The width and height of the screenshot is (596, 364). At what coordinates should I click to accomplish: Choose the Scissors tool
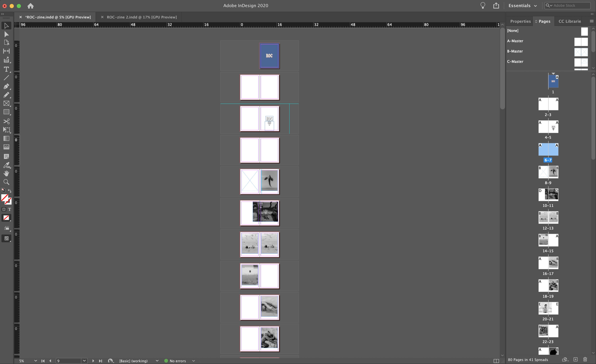[6, 121]
